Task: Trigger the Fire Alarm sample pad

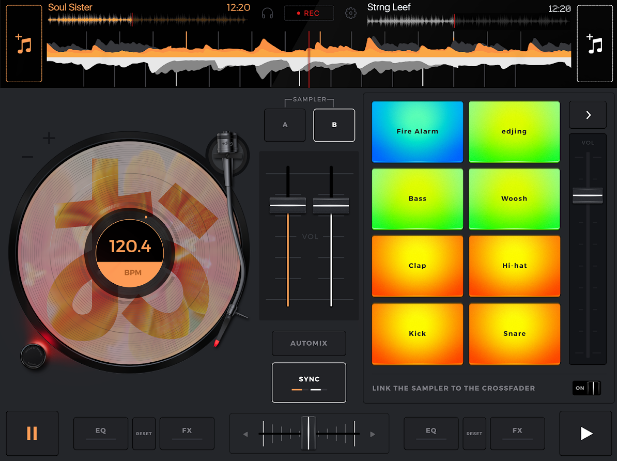Action: click(417, 132)
